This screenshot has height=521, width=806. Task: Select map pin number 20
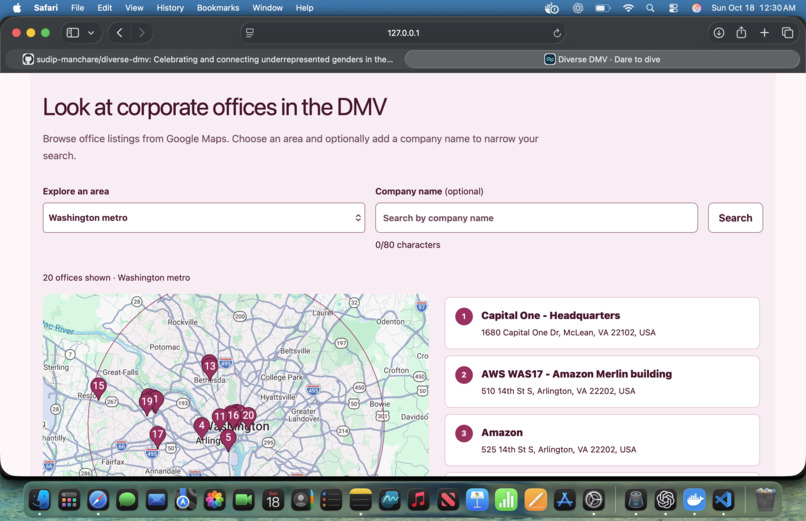(x=249, y=416)
